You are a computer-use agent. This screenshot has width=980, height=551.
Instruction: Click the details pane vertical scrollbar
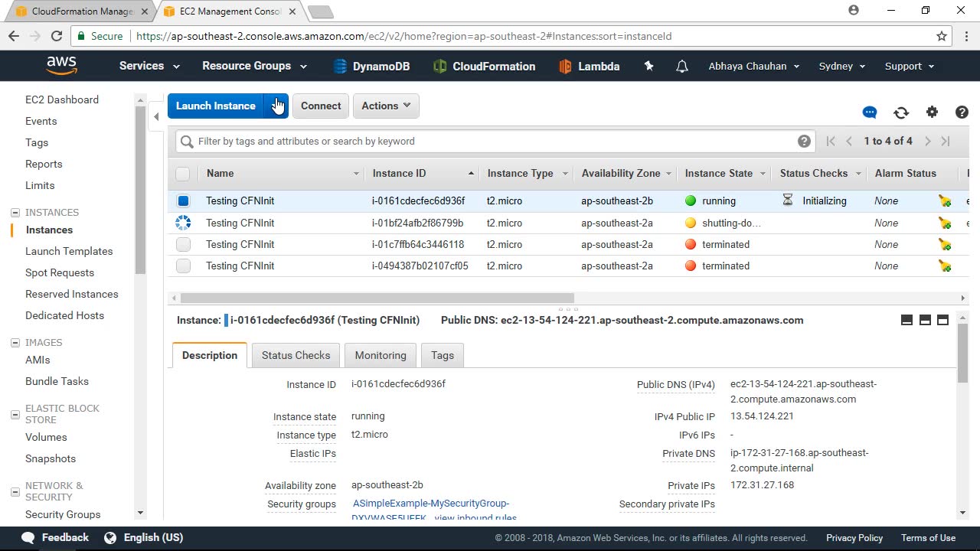962,354
